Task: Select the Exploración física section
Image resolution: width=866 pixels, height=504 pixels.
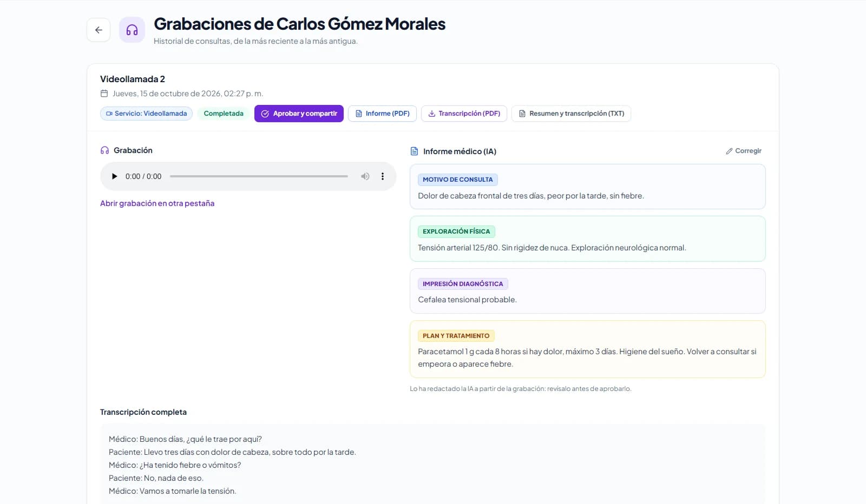Action: click(x=588, y=238)
